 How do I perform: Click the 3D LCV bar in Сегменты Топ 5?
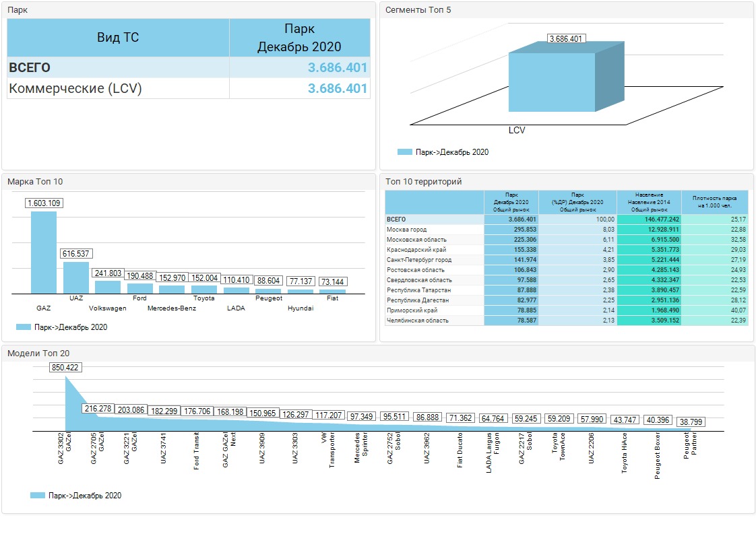coord(552,81)
